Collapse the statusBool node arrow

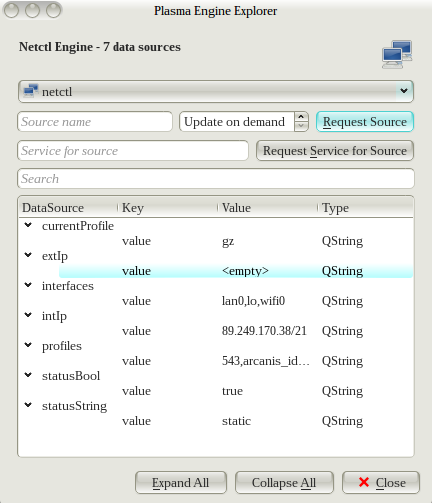(28, 375)
